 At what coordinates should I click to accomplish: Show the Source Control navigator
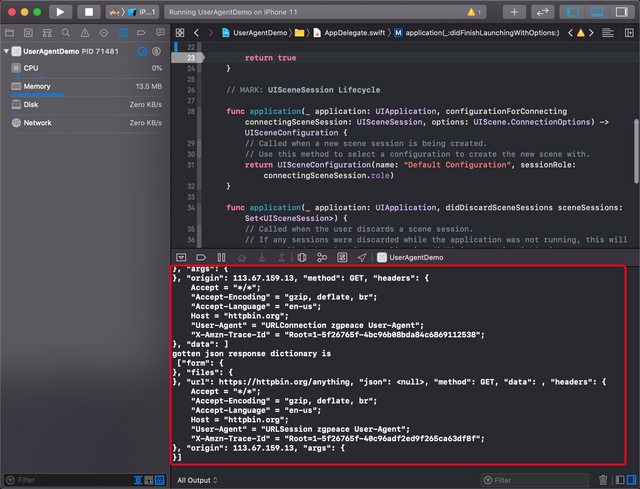(28, 33)
